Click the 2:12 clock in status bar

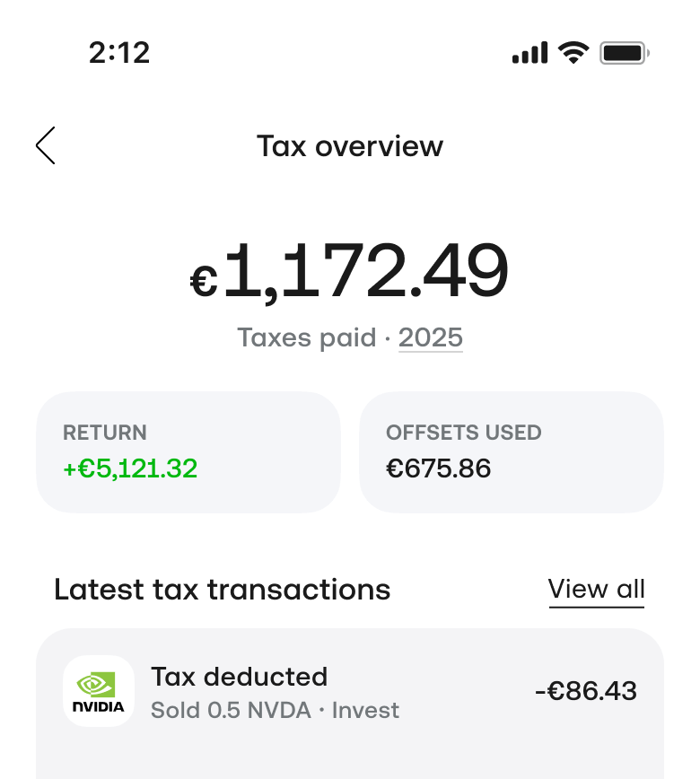tap(119, 53)
